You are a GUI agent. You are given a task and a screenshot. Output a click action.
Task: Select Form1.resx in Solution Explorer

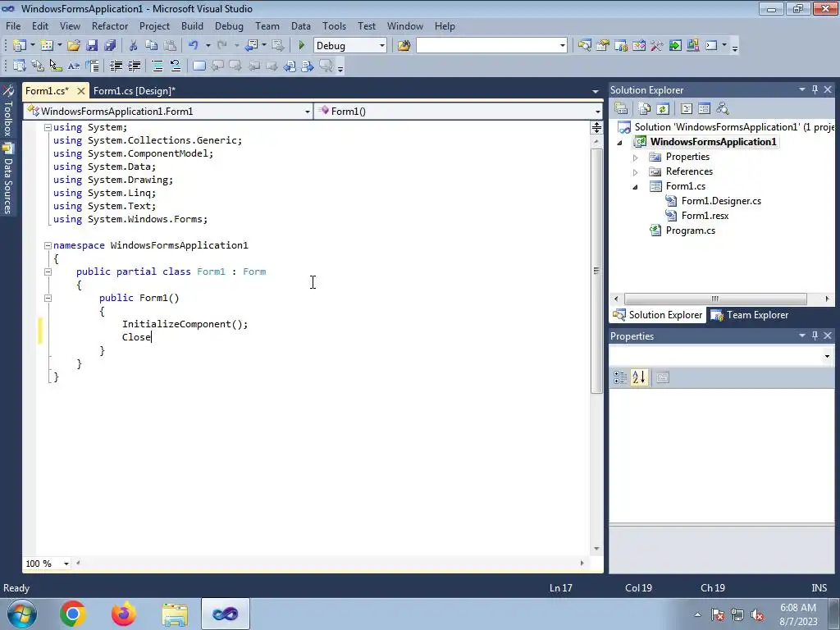[705, 216]
